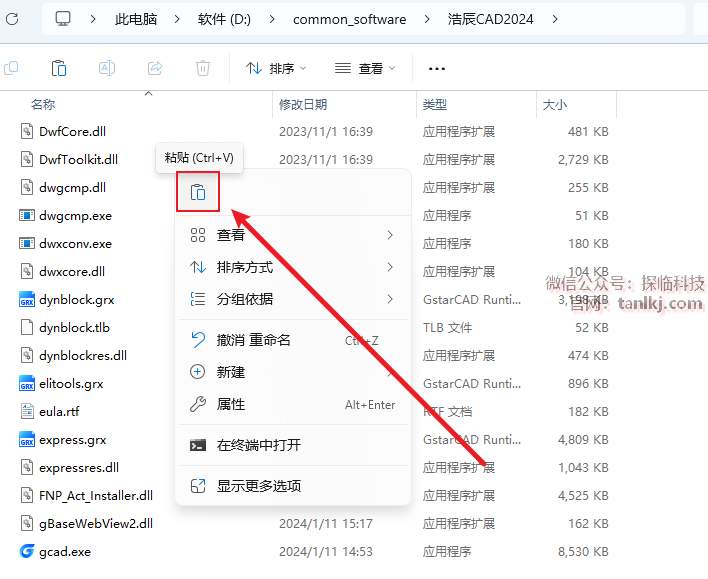This screenshot has height=579, width=708.
Task: Click the delete trash icon in toolbar
Action: click(x=203, y=68)
